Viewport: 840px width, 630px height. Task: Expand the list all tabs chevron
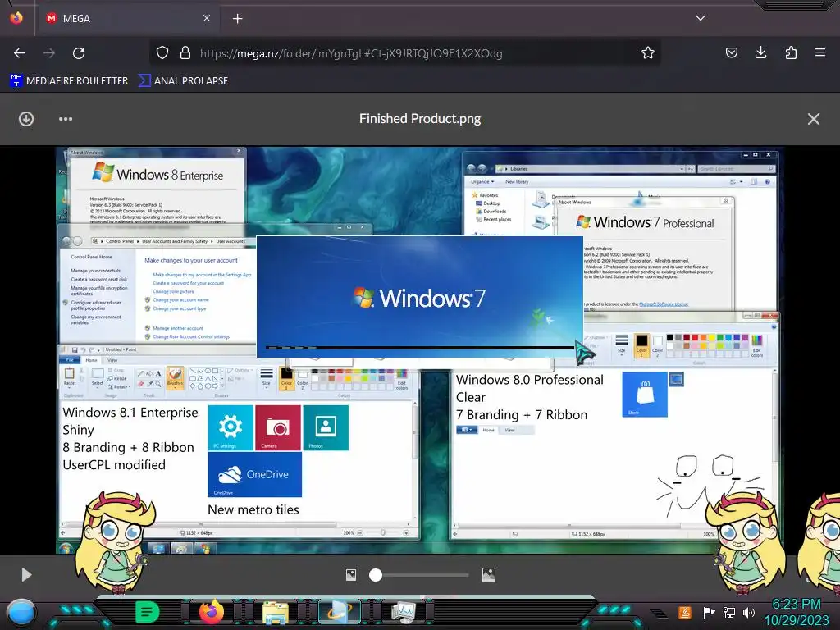click(x=701, y=18)
